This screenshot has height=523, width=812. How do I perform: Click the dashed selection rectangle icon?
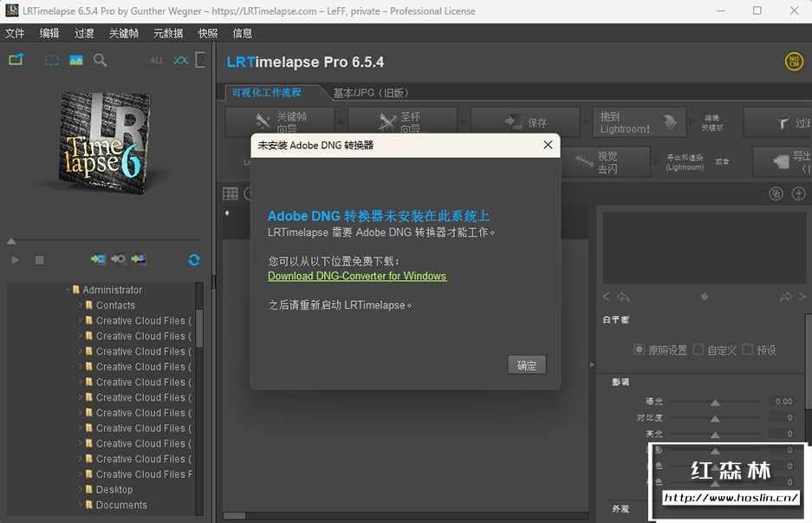pyautogui.click(x=52, y=60)
